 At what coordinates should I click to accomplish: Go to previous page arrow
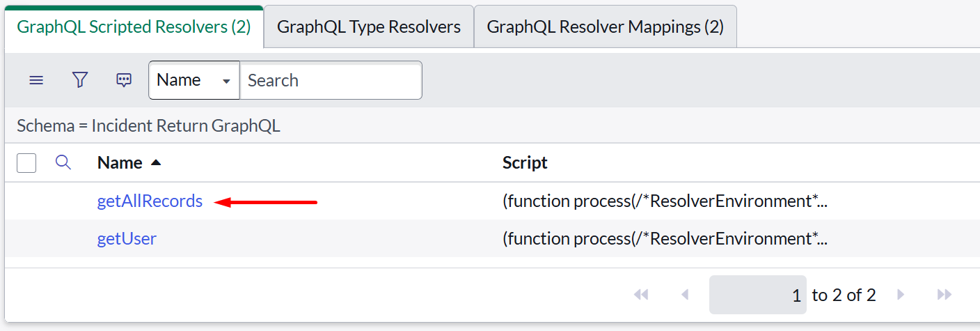(x=685, y=295)
